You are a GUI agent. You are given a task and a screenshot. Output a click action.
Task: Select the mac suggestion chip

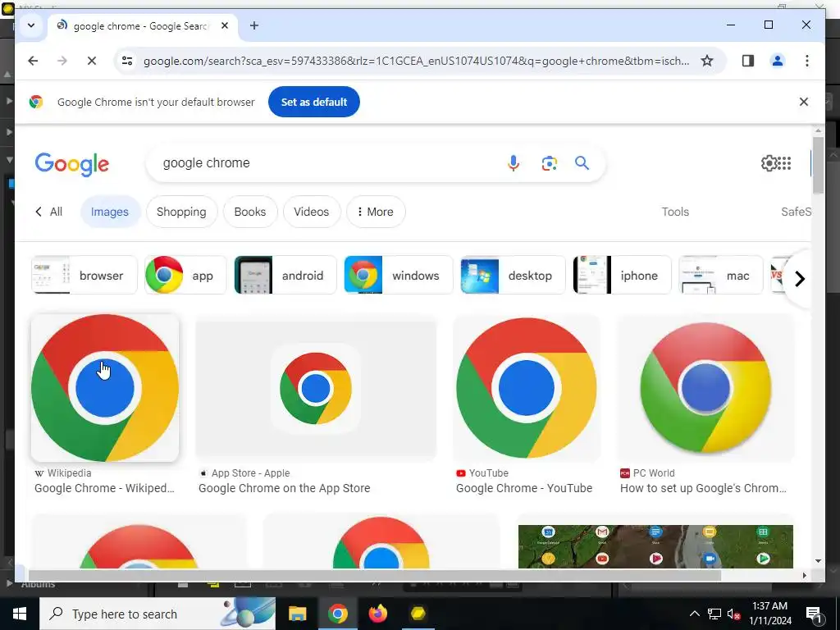[720, 276]
